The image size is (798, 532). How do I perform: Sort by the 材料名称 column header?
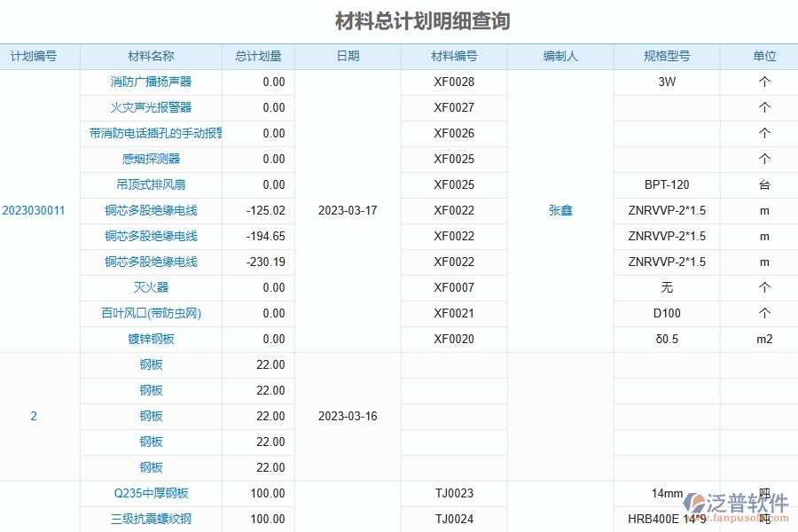click(x=148, y=56)
